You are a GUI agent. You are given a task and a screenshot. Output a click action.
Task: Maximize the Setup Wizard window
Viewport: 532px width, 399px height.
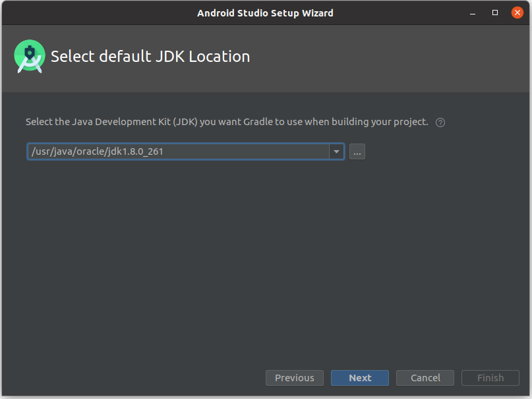click(x=495, y=13)
